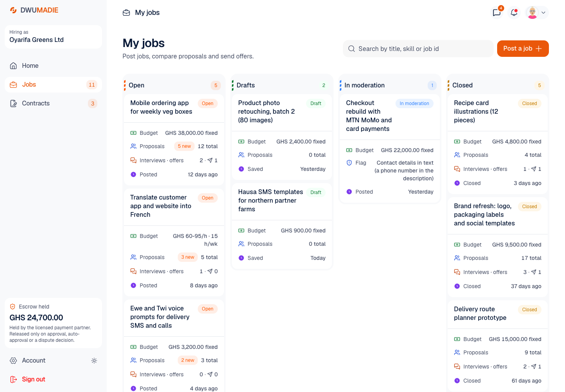Click interviews icon on Brand refresh card
The image size is (565, 392).
click(x=457, y=272)
